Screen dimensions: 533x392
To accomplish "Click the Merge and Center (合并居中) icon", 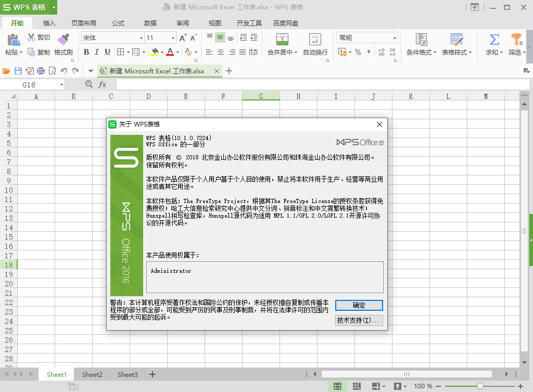I will coord(282,40).
